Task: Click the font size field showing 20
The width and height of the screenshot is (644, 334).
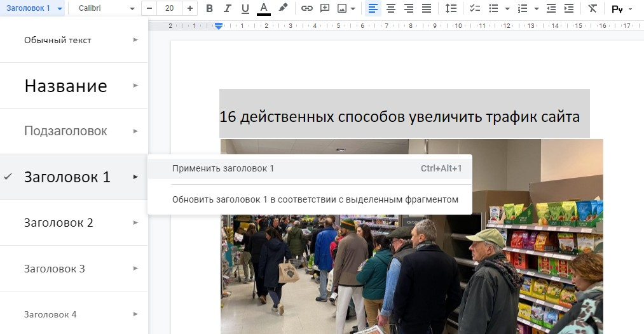Action: tap(169, 9)
